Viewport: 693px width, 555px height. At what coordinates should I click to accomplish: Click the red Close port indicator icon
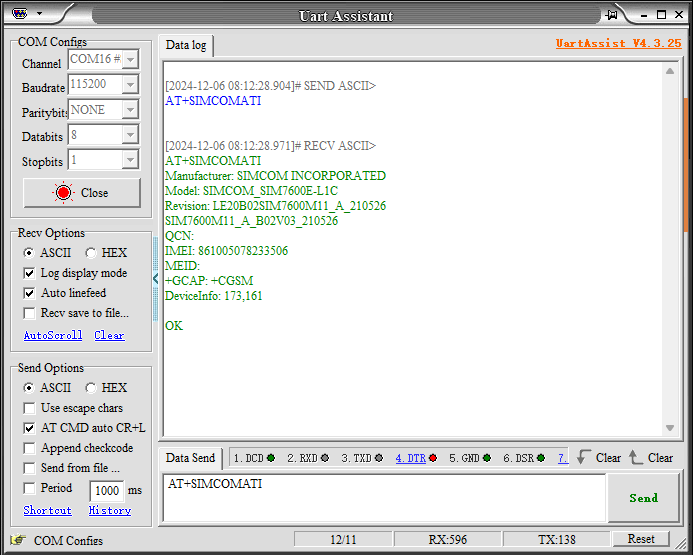point(64,193)
